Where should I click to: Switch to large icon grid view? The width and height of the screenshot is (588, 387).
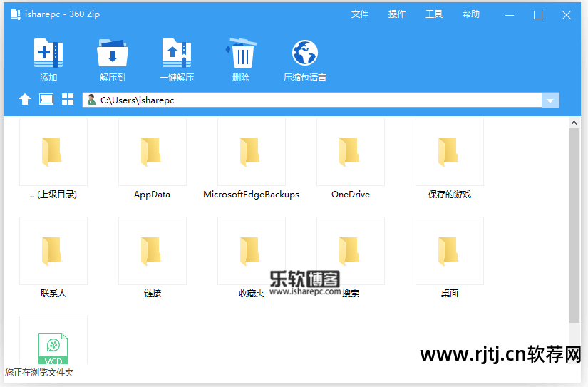coord(68,99)
